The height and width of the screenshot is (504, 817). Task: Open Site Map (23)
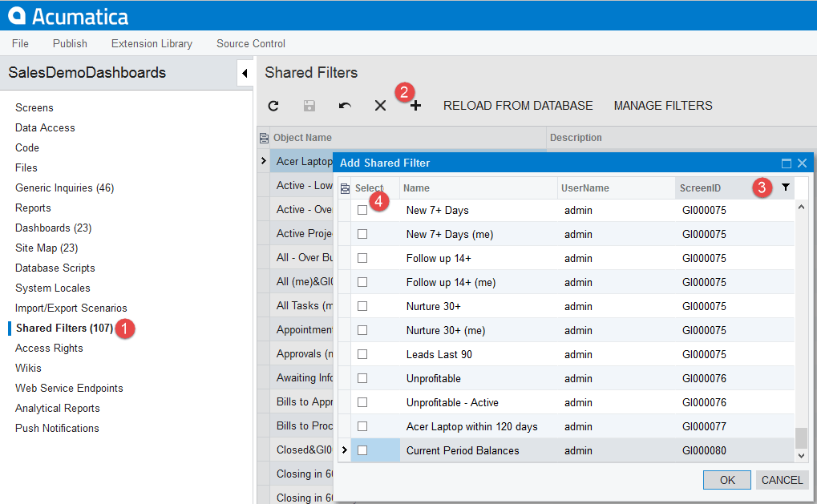(x=47, y=248)
